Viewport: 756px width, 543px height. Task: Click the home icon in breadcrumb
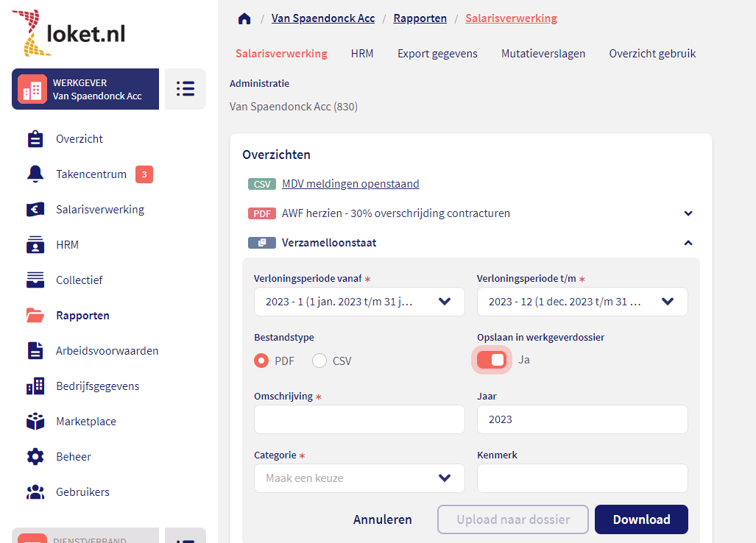click(244, 18)
